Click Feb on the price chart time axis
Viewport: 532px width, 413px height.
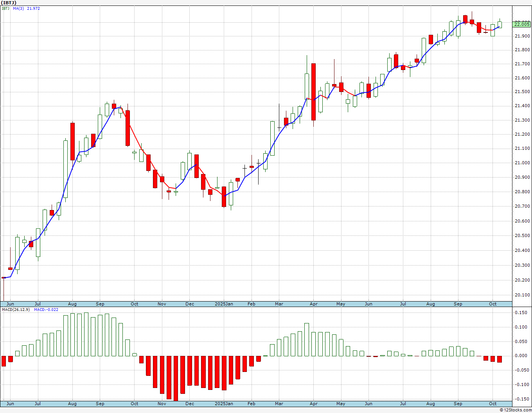[251, 304]
